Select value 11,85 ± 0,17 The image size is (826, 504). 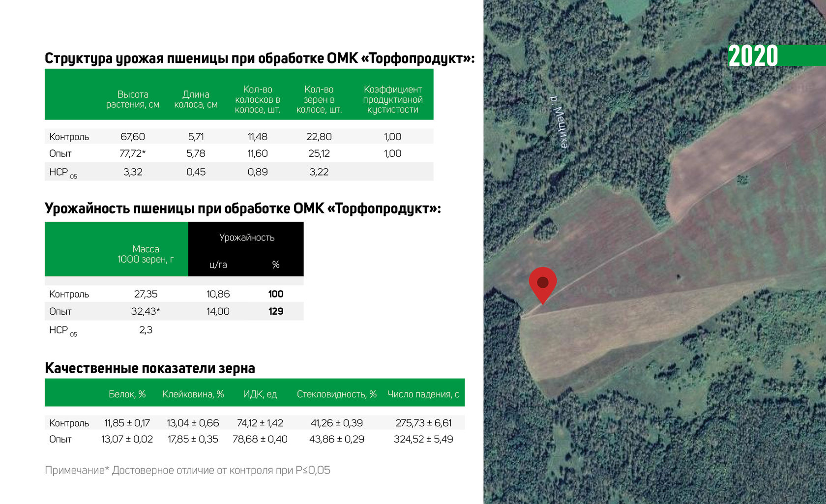coord(127,423)
